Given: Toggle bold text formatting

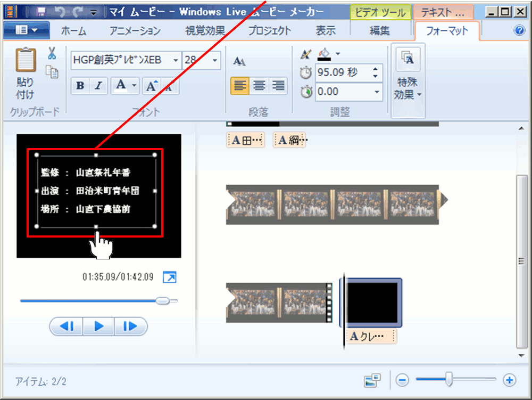Looking at the screenshot, I should [80, 86].
